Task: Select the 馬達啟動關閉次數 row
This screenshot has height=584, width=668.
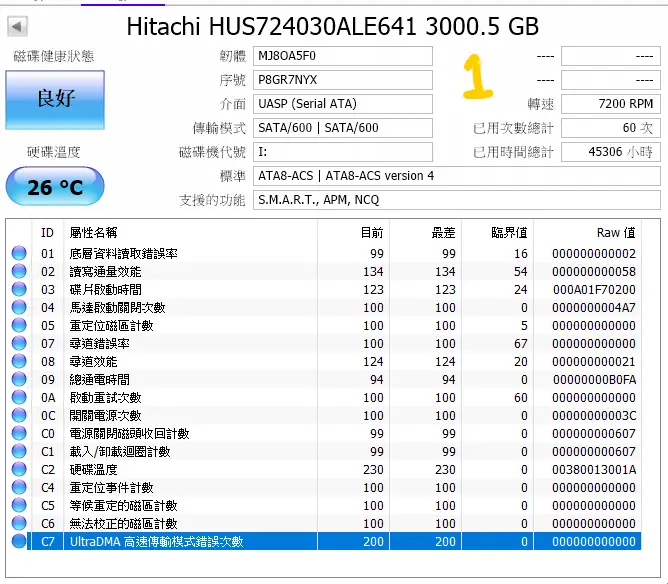Action: pos(326,308)
